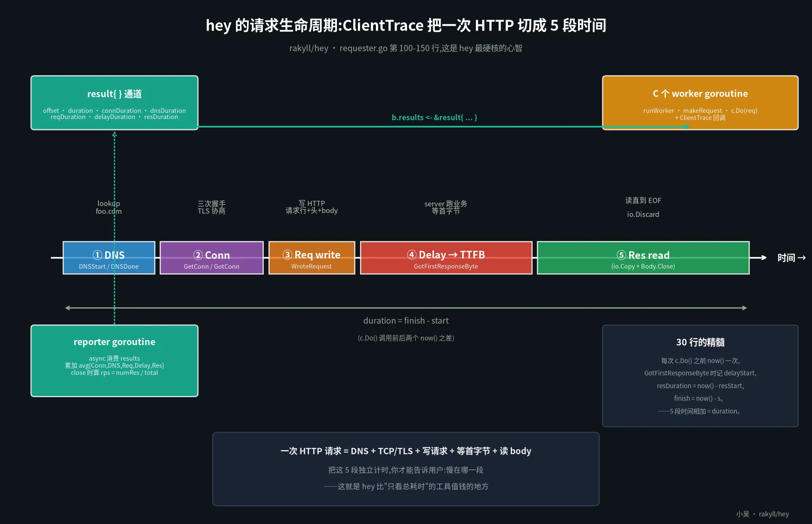This screenshot has width=812, height=524.
Task: Click the "读直到 EOF" annotation
Action: (x=643, y=200)
